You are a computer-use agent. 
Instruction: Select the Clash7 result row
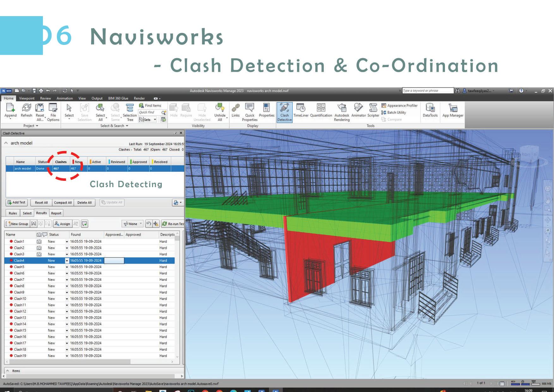(90, 279)
